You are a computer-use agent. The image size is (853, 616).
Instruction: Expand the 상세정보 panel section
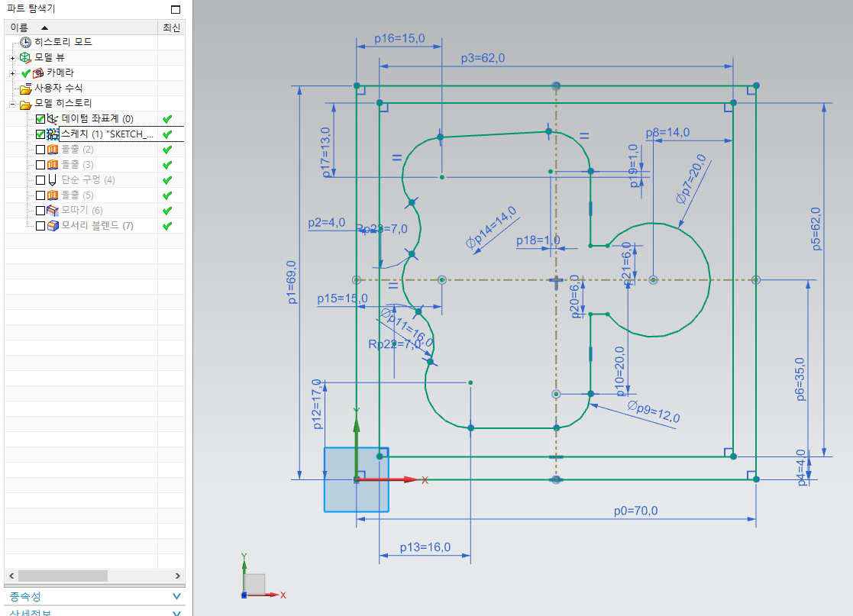[x=176, y=613]
